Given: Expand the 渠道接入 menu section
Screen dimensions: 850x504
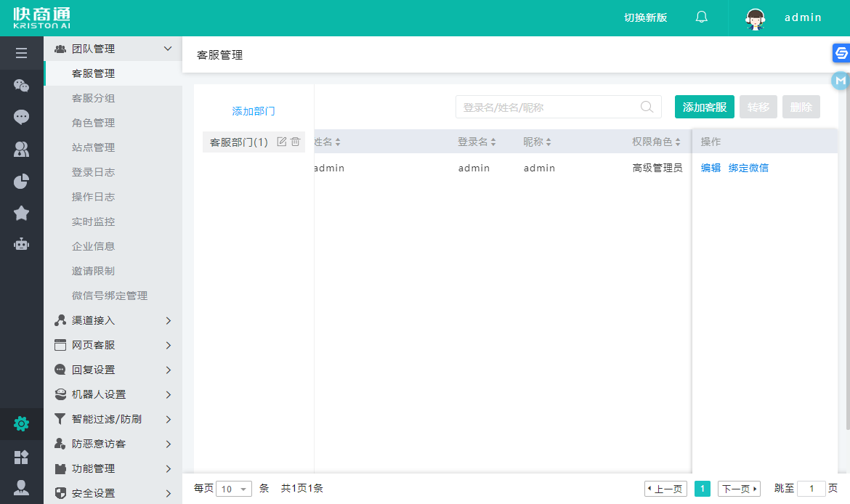Looking at the screenshot, I should 113,320.
